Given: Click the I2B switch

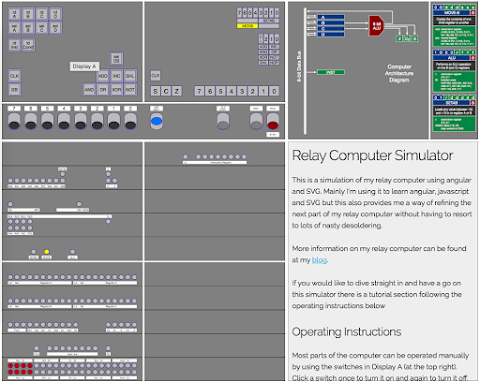Looking at the screenshot, I should pyautogui.click(x=14, y=90).
